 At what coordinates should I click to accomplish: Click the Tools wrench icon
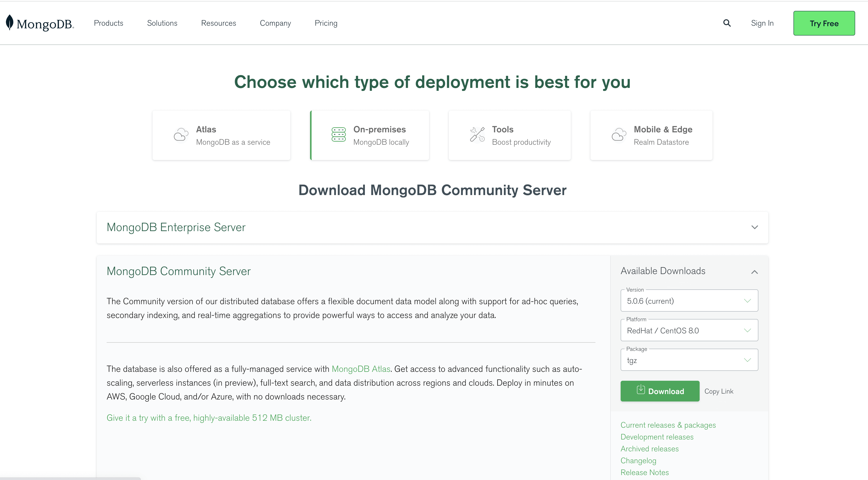[x=477, y=135]
